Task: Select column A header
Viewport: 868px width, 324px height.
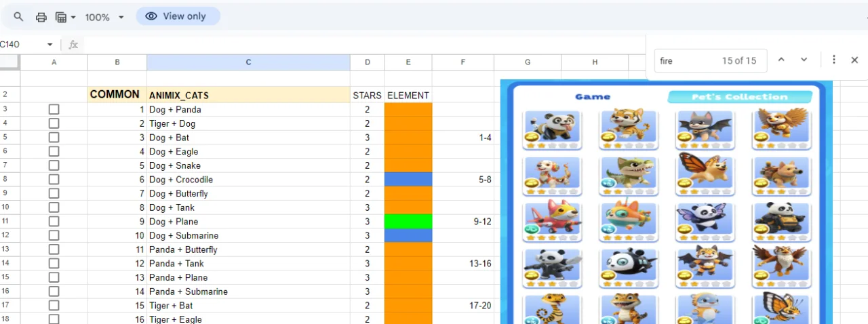Action: coord(54,62)
